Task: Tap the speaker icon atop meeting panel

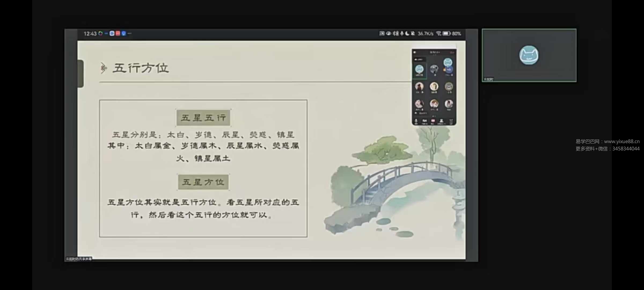Action: [415, 52]
